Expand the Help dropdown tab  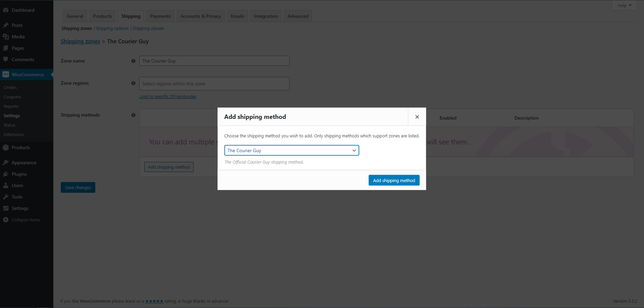[x=624, y=5]
